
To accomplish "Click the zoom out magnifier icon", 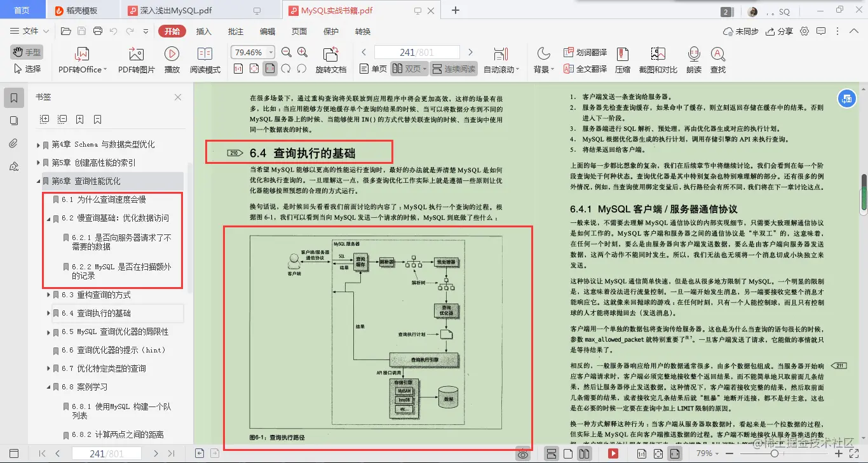I will point(287,53).
